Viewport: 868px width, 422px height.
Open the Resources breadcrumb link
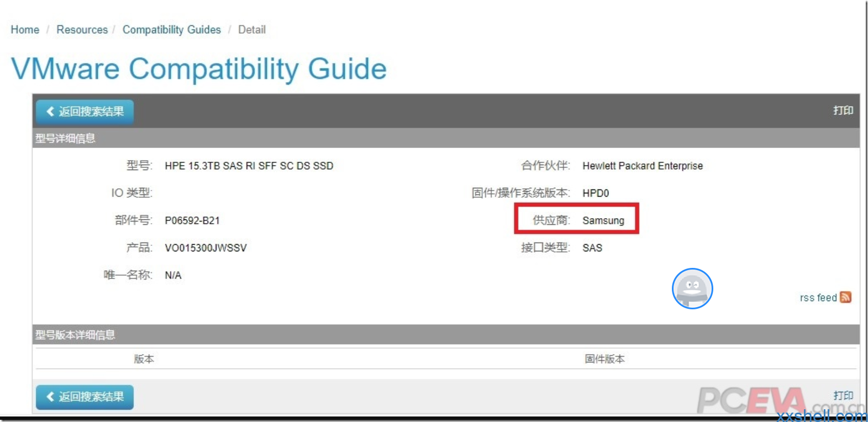(x=82, y=30)
